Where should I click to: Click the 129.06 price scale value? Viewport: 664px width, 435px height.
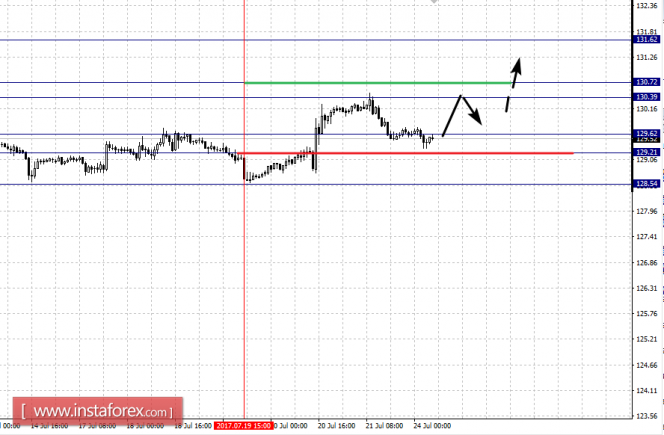(647, 160)
